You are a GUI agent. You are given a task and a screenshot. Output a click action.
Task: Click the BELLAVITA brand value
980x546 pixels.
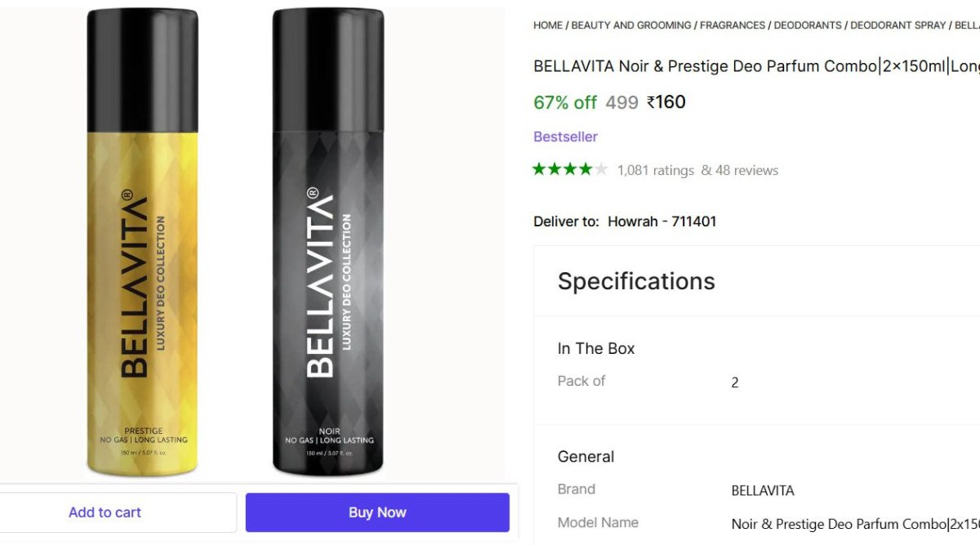763,490
